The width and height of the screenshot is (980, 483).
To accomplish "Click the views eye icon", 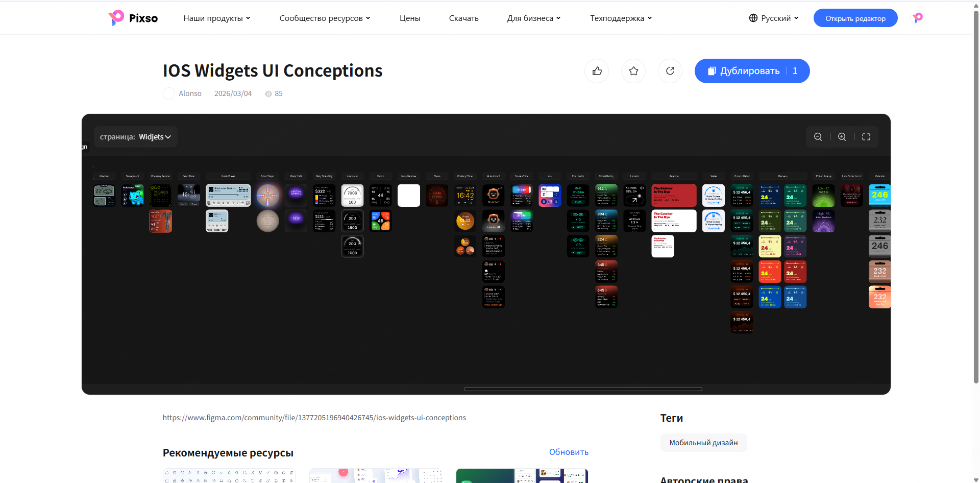I will [268, 94].
